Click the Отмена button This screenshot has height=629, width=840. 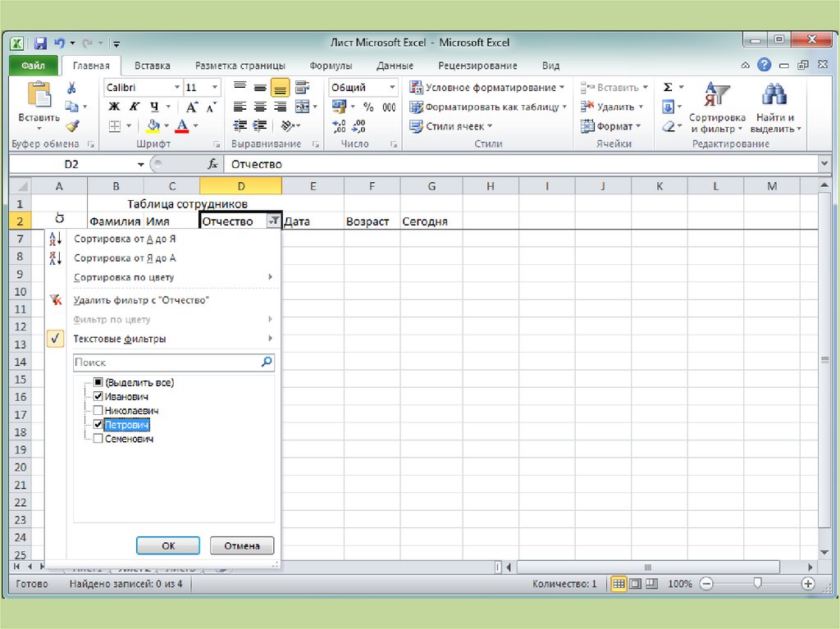click(x=241, y=545)
